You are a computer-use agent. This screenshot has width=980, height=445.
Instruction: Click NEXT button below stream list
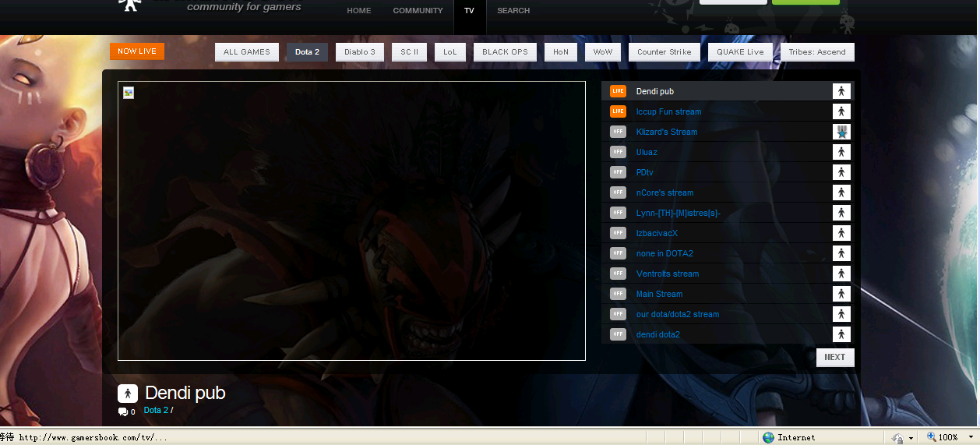pos(835,357)
